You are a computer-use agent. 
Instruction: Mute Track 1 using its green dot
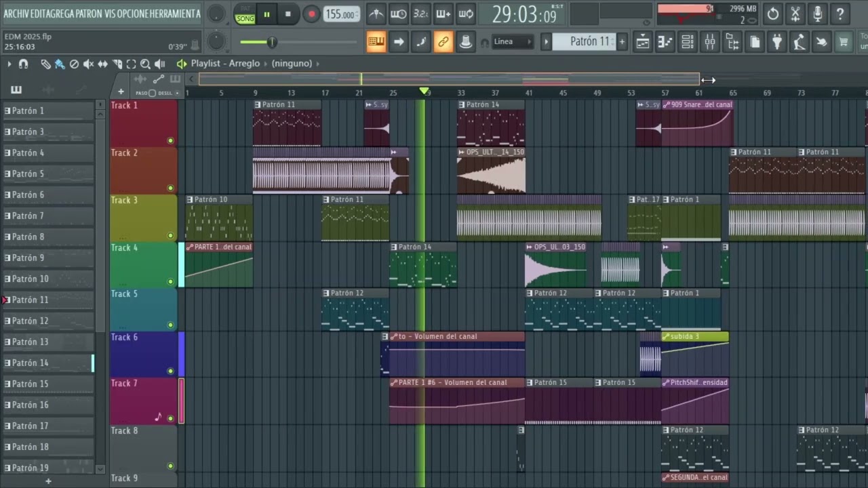pos(170,141)
